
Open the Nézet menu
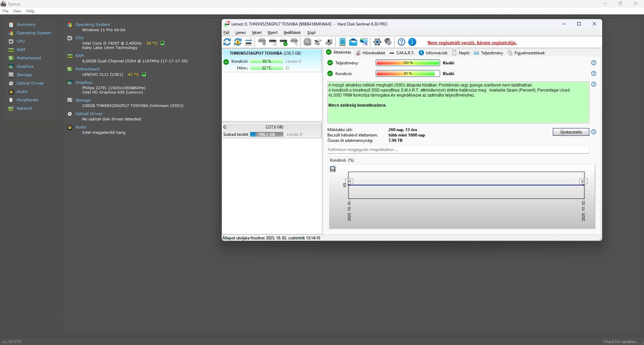click(x=257, y=33)
